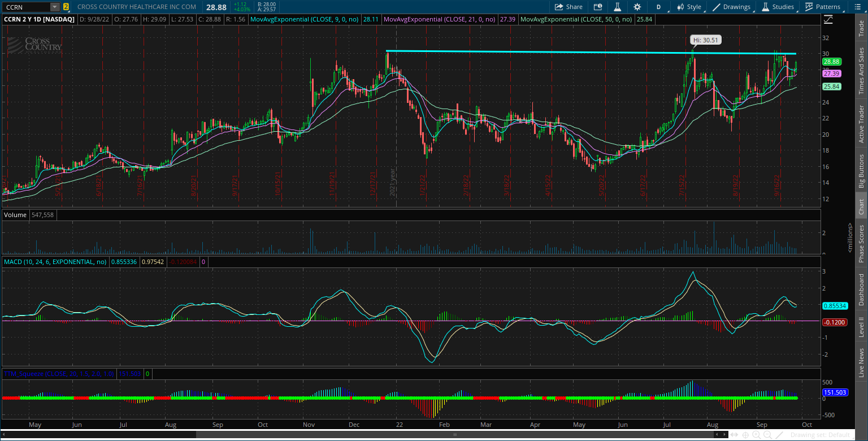868x441 pixels.
Task: Click the TTM_Squeeze study label
Action: pyautogui.click(x=58, y=374)
